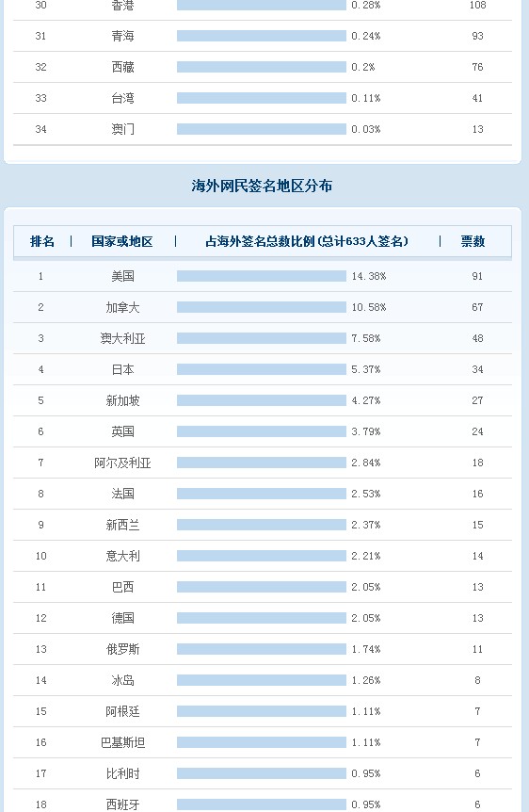Viewport: 529px width, 812px height.
Task: Select the 海外网民签名地区分布 heading
Action: pos(262,186)
